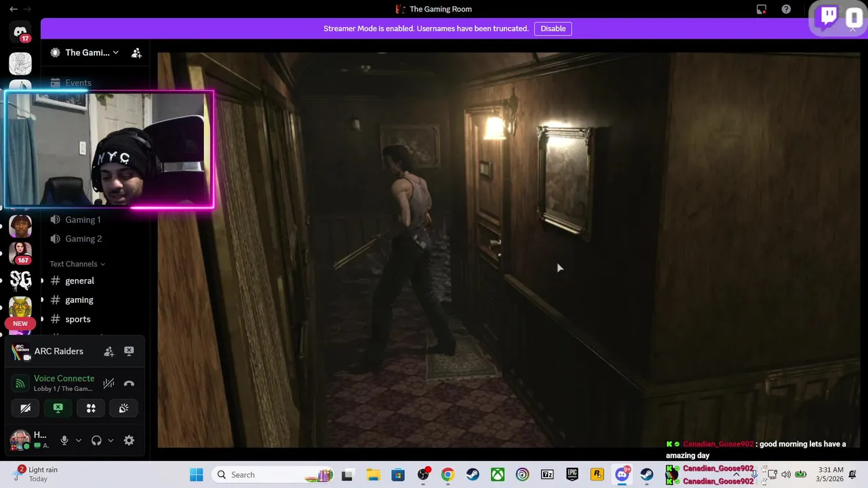The image size is (868, 488).
Task: Open Microsoft Store taskbar icon
Action: (397, 474)
